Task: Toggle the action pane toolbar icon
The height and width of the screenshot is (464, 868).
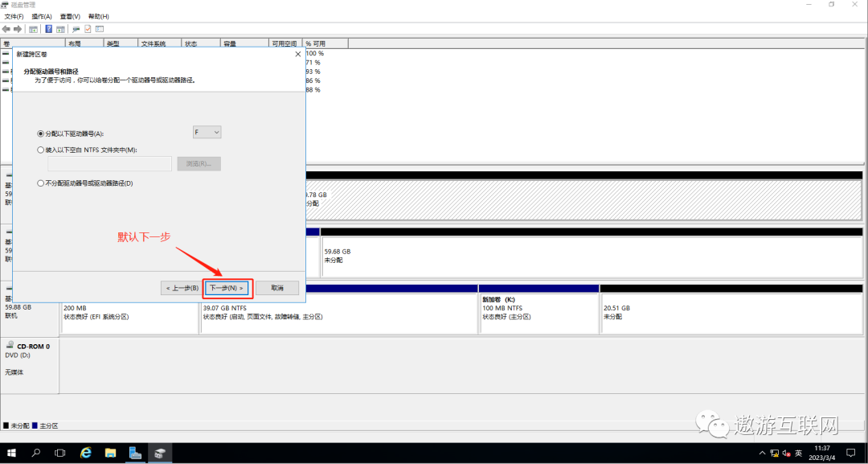Action: [x=60, y=29]
